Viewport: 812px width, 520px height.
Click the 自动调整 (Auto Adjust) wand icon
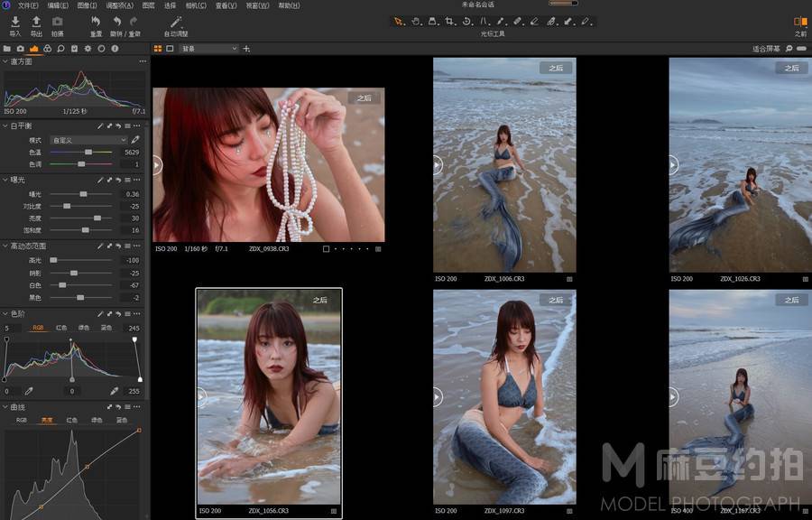pos(176,22)
